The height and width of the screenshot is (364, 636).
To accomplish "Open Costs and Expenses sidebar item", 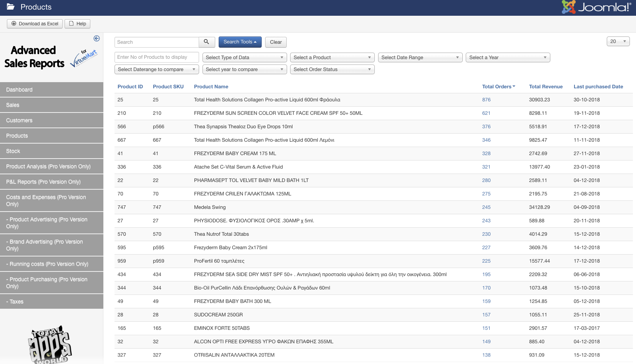I will [51, 200].
